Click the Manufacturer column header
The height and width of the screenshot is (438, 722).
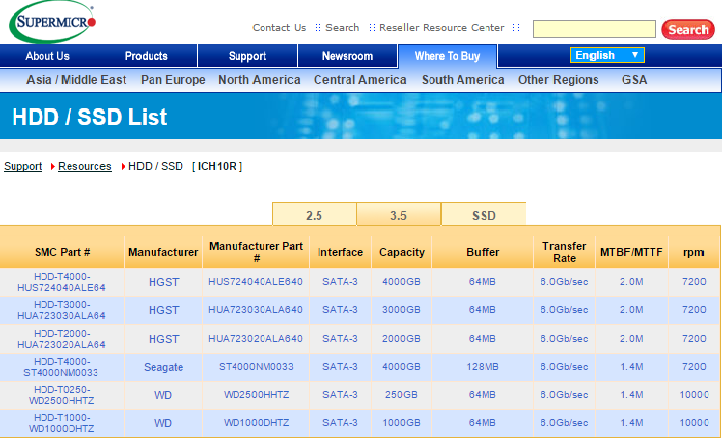(163, 252)
